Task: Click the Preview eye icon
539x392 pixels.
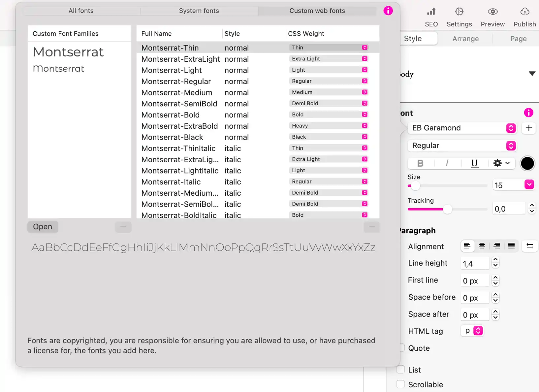Action: tap(492, 12)
